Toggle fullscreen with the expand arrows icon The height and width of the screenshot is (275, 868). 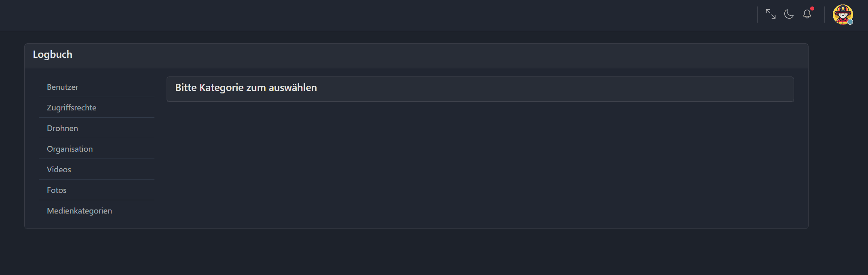coord(771,14)
